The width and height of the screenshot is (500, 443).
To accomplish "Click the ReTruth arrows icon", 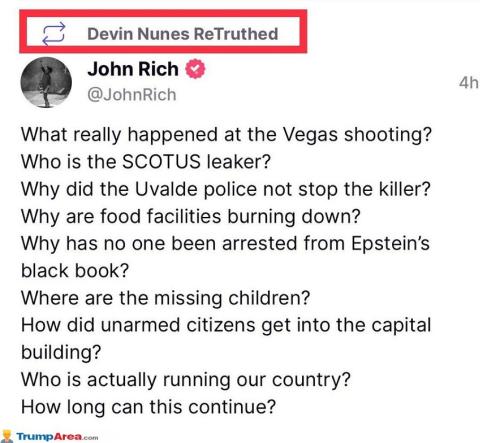I will coord(54,34).
